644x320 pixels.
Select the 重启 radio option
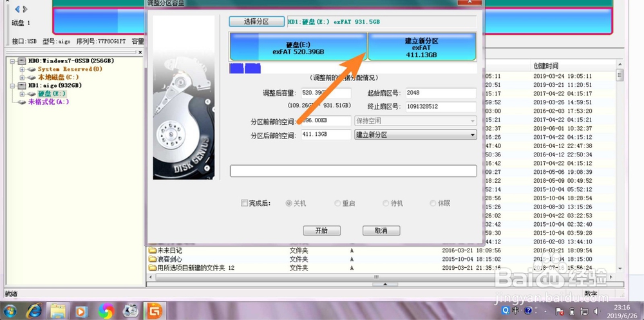(337, 203)
